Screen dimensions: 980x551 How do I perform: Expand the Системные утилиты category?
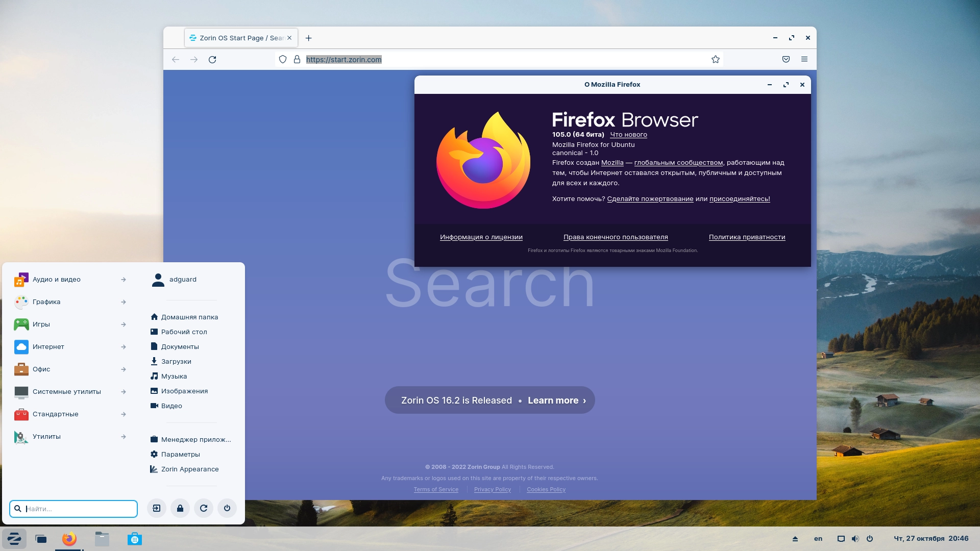70,392
